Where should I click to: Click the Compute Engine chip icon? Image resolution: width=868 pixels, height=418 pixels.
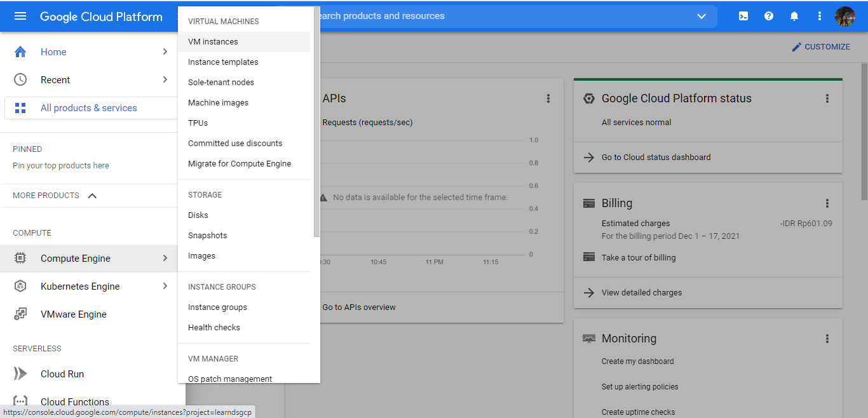point(20,258)
